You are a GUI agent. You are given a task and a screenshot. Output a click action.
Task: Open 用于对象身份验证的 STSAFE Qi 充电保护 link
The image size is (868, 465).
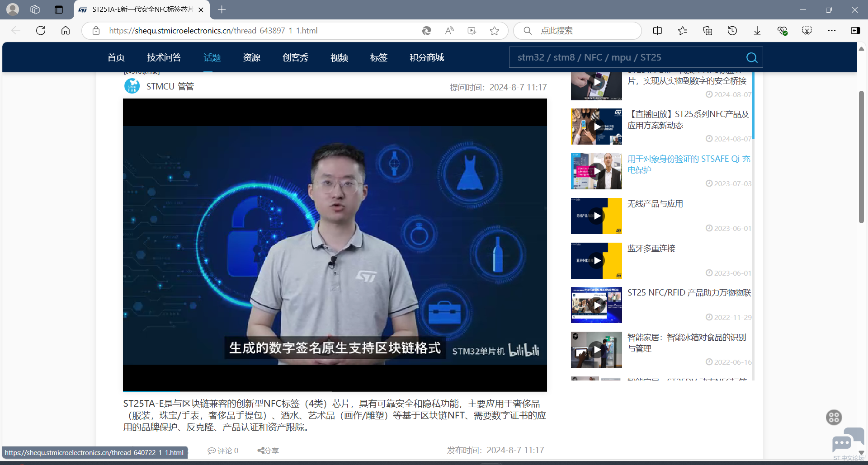pos(689,164)
